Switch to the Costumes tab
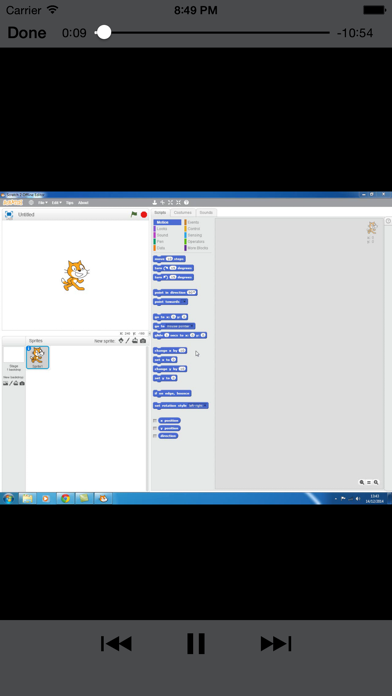The image size is (392, 696). pos(182,213)
